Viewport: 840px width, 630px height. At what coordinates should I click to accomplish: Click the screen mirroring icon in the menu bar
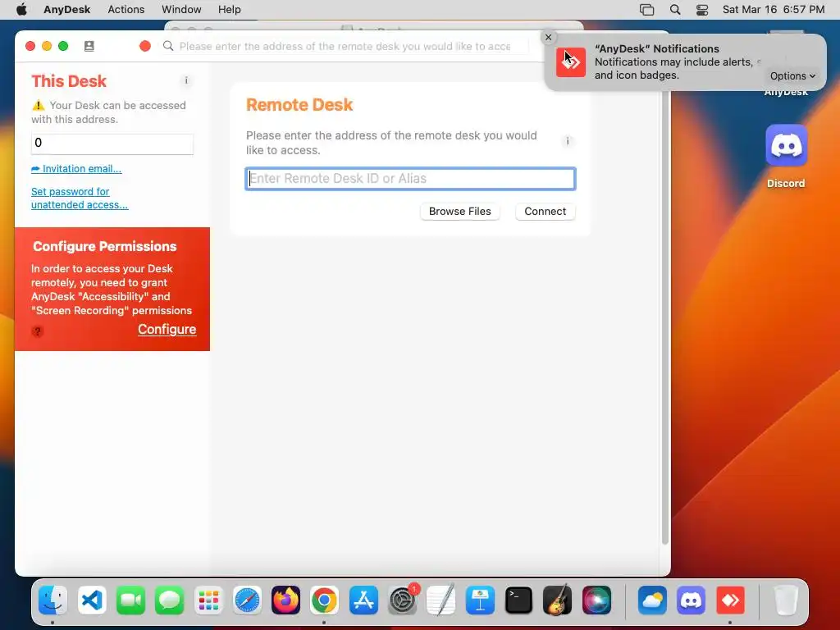point(647,10)
